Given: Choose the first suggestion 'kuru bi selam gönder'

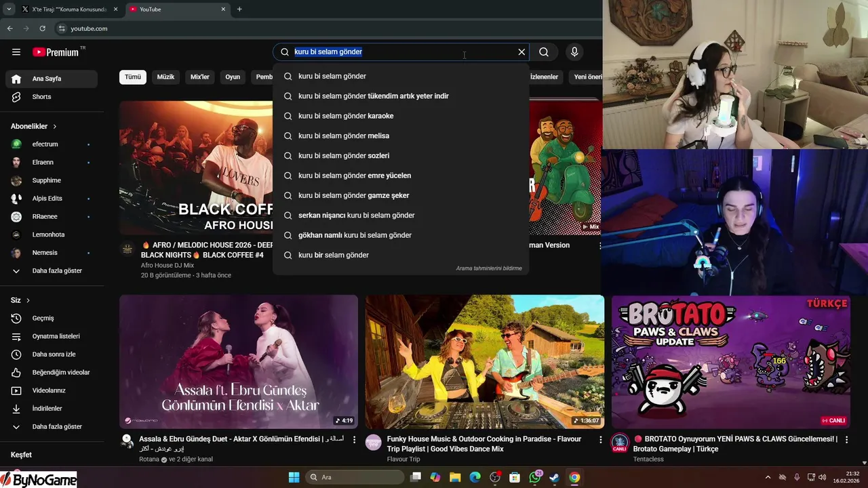Looking at the screenshot, I should 401,76.
